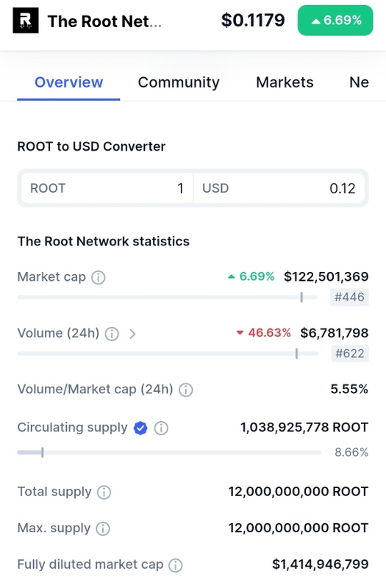Open Circulating supply info icon
Image resolution: width=386 pixels, height=588 pixels.
[x=161, y=428]
